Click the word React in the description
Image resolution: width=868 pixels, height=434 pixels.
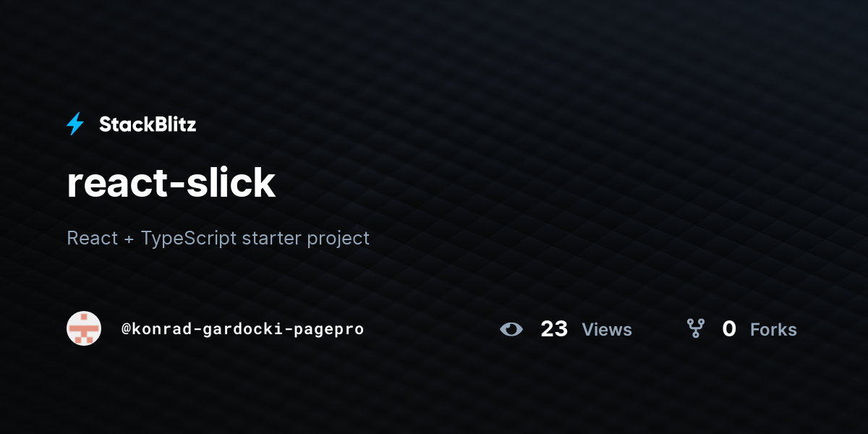point(92,238)
